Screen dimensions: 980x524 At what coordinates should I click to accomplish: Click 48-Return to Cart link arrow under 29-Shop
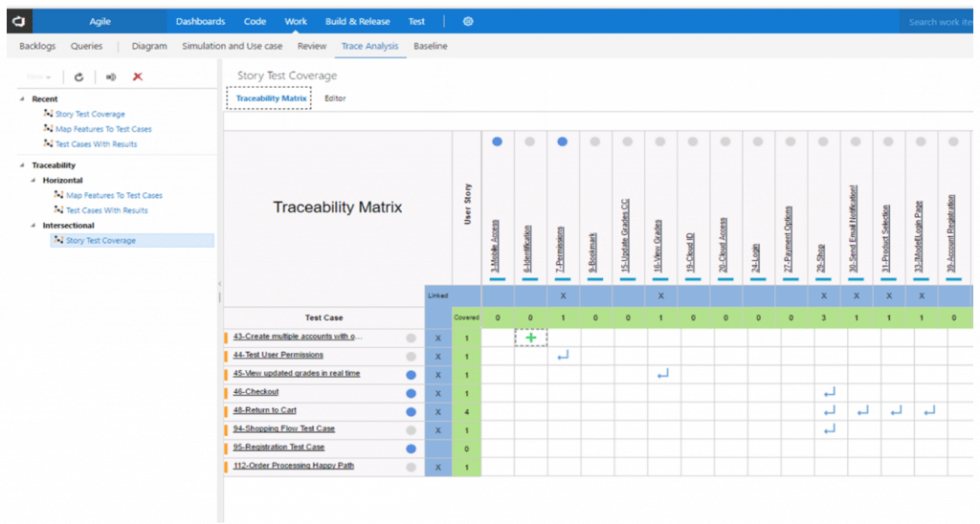830,411
